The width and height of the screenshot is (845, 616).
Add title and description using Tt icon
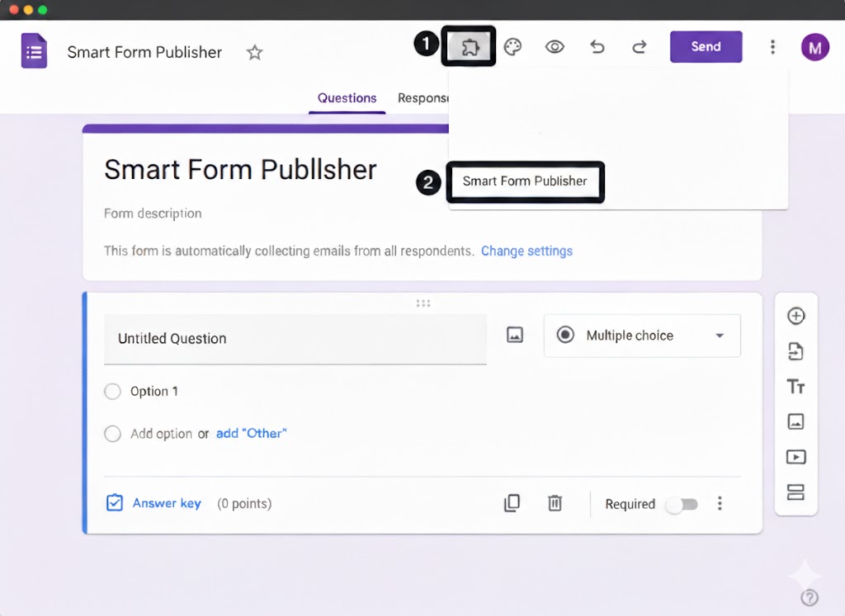(795, 386)
